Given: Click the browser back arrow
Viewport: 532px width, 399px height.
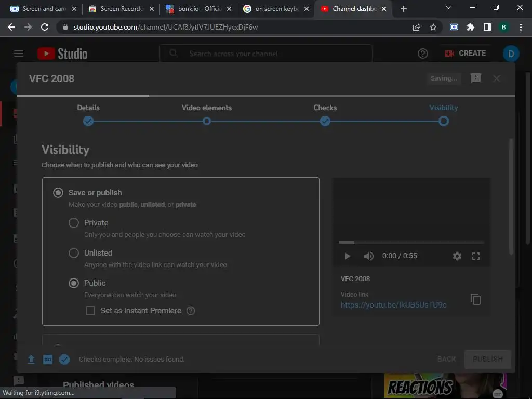Looking at the screenshot, I should point(11,27).
